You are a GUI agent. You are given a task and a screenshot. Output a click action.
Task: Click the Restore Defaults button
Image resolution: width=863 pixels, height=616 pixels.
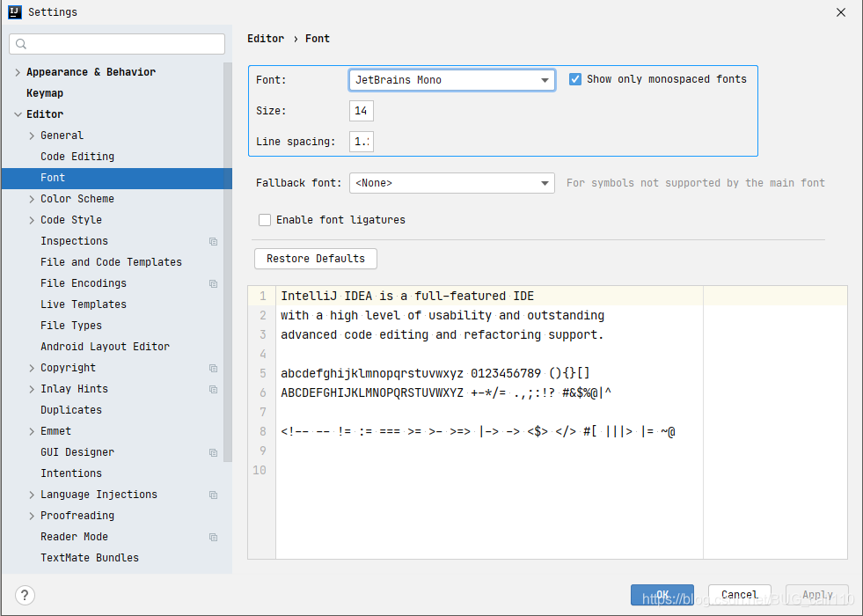tap(315, 259)
